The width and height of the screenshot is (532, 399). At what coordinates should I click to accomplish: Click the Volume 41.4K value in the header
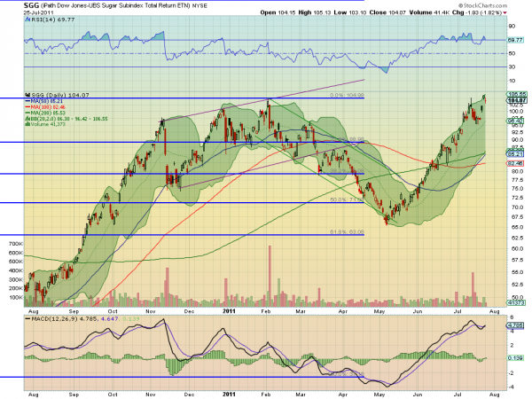pos(429,12)
